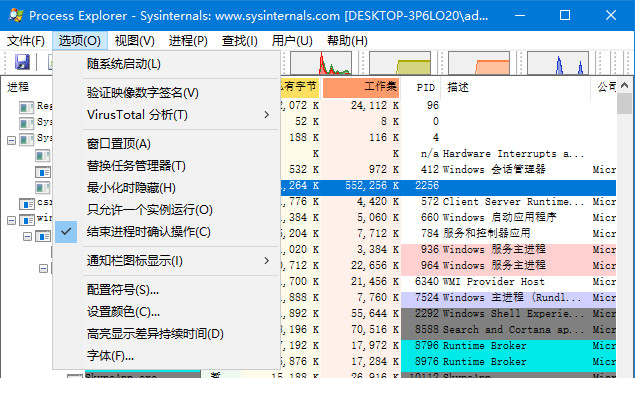Click the vertical scrollbar thumb
Viewport: 635px width, 393px height.
[624, 103]
